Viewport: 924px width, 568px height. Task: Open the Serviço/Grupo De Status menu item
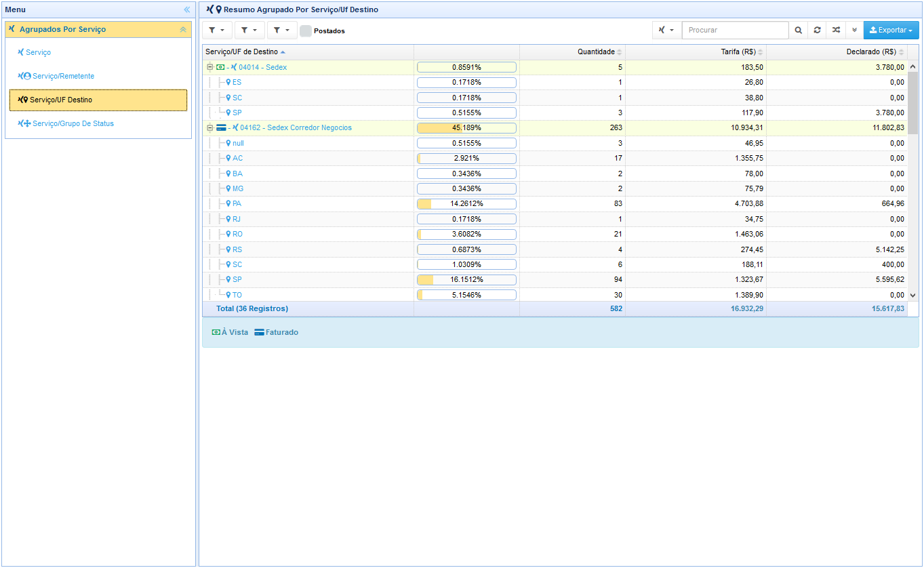(x=66, y=123)
